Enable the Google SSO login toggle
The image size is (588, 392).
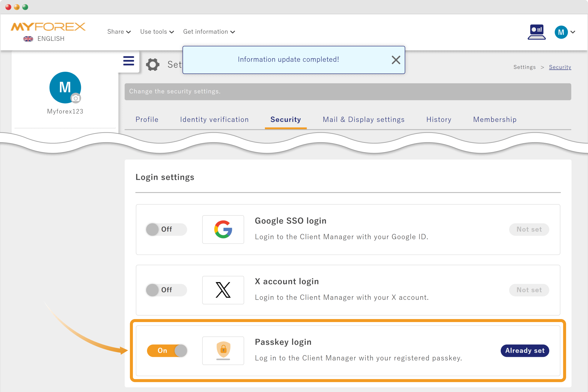(x=166, y=229)
